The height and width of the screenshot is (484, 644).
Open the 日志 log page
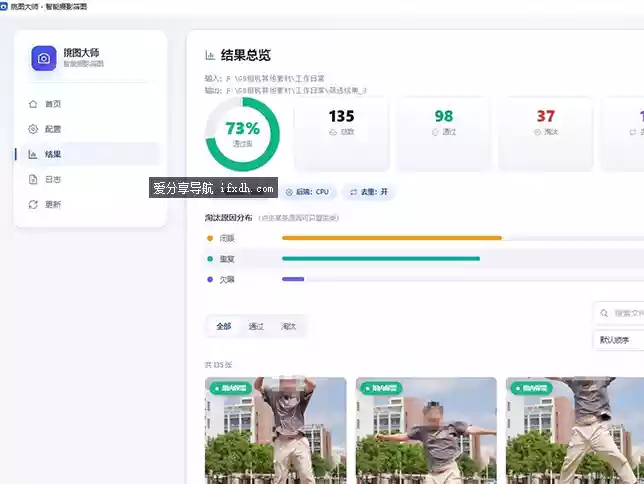[90, 179]
